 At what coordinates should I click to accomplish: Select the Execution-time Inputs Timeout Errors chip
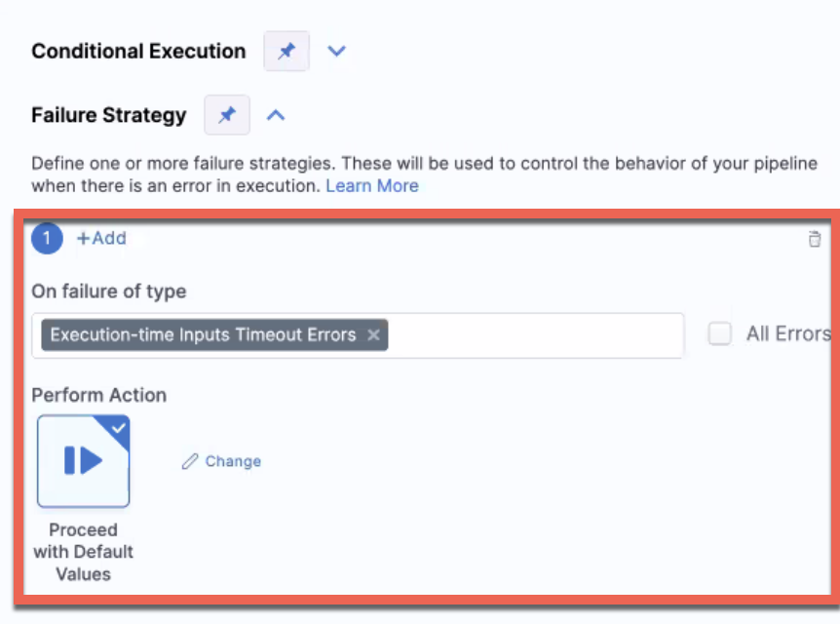tap(203, 334)
